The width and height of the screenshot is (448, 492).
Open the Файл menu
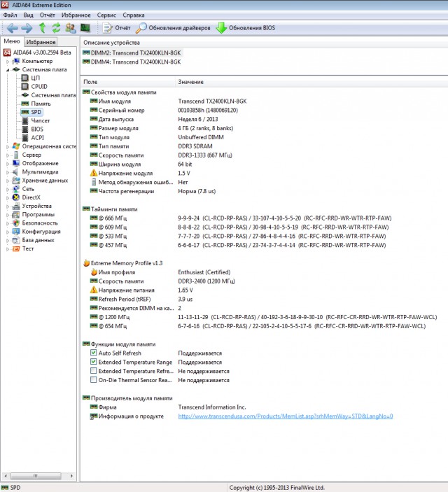coord(10,15)
